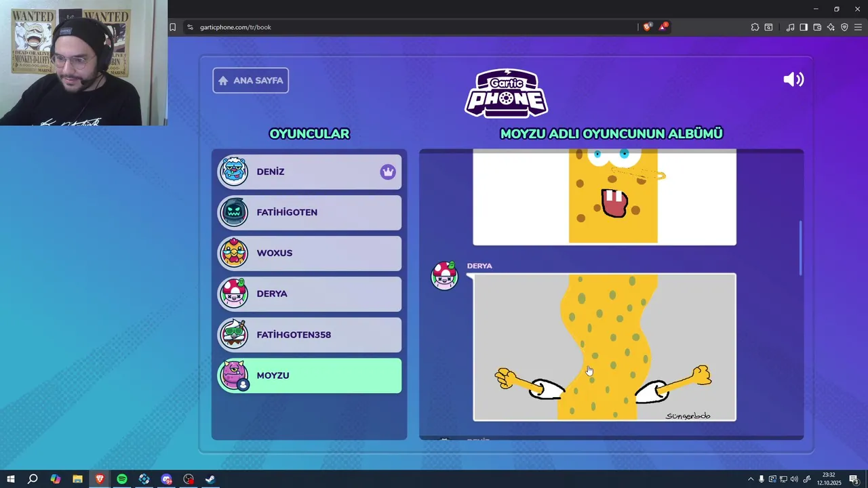Open DERYA's gray Sponge drawing
Screen dimensions: 868x488
604,347
